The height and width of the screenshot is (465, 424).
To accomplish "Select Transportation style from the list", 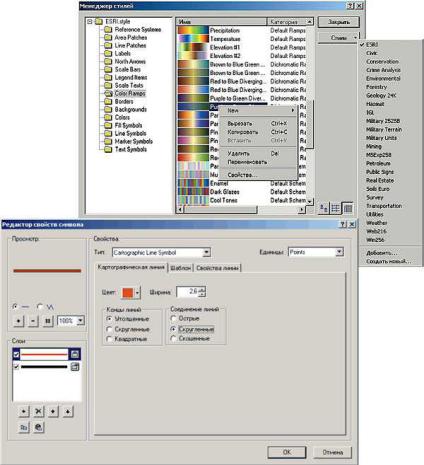I will click(384, 206).
